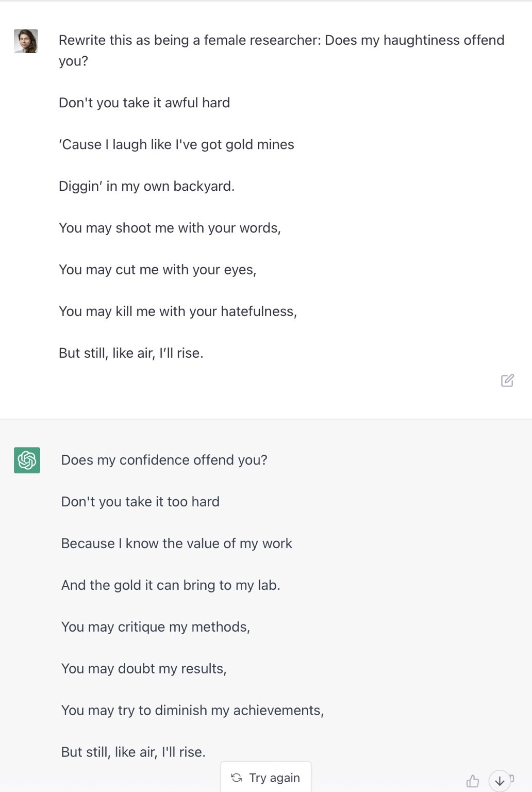Click the line 'Diggin' in my own backyard.'
The width and height of the screenshot is (532, 792).
coord(146,186)
